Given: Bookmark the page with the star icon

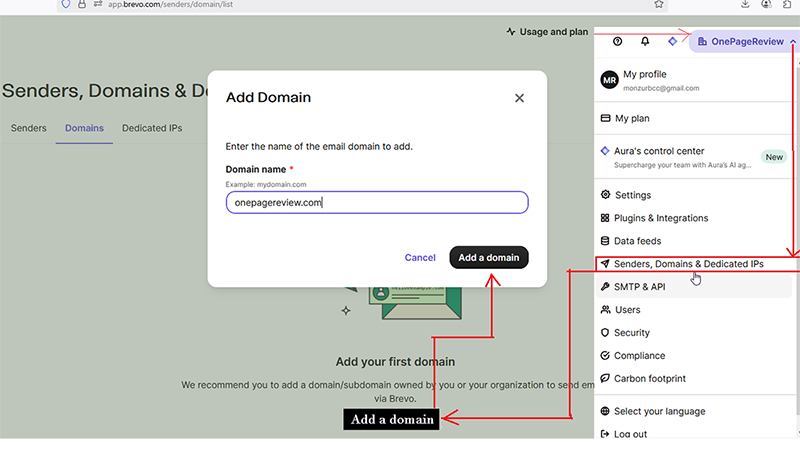Looking at the screenshot, I should tap(657, 5).
